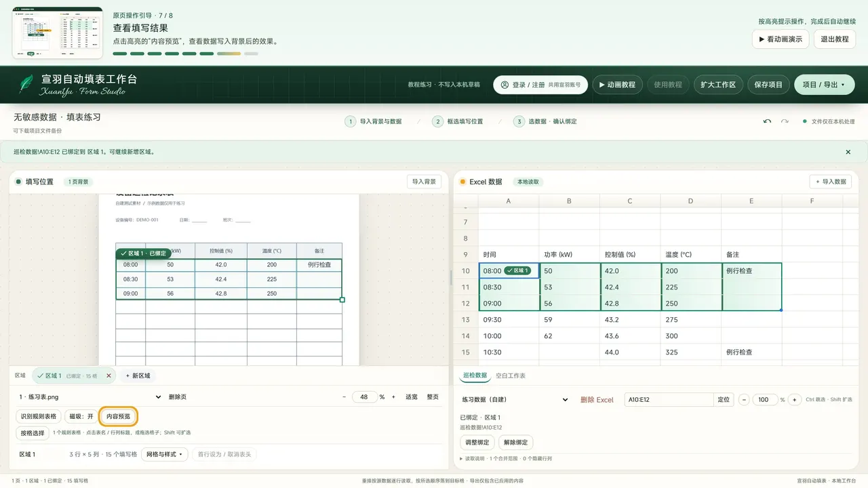Open the 项目 / 导出 menu
Image resolution: width=868 pixels, height=488 pixels.
point(825,85)
